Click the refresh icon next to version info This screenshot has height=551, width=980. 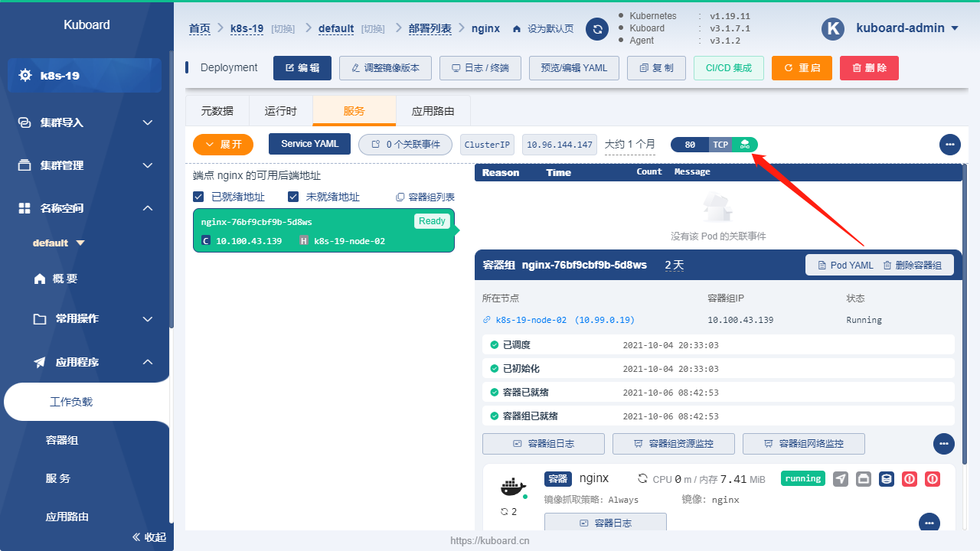596,29
